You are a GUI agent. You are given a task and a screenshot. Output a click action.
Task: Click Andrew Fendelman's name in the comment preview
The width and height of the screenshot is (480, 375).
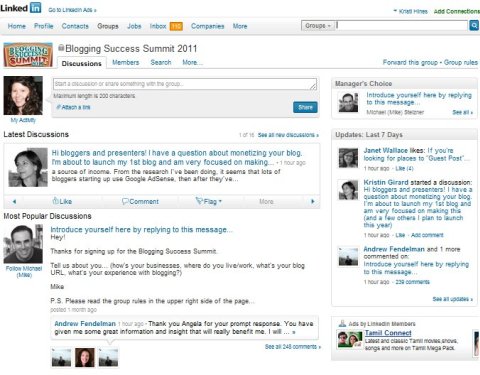tap(85, 324)
